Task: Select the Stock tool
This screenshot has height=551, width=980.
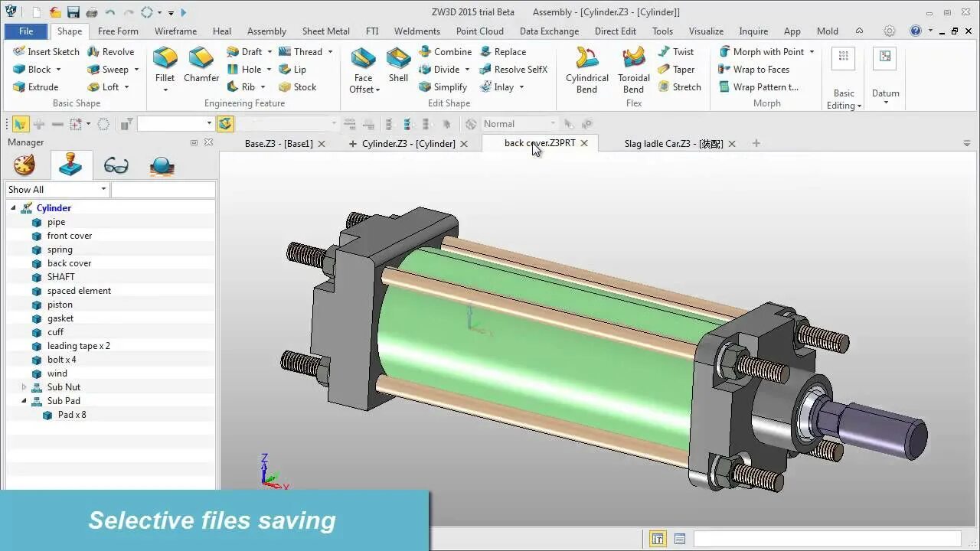Action: coord(297,87)
